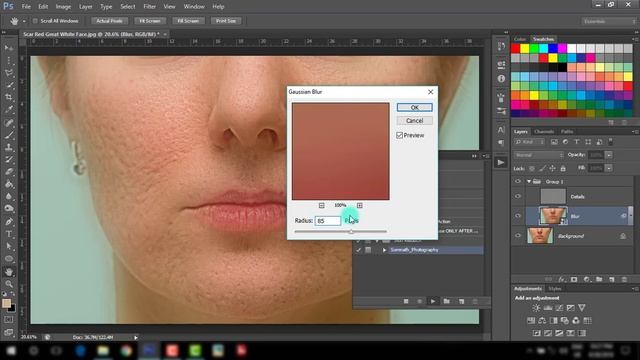This screenshot has width=640, height=360.
Task: Open the Opacity dropdown arrow
Action: coord(609,155)
